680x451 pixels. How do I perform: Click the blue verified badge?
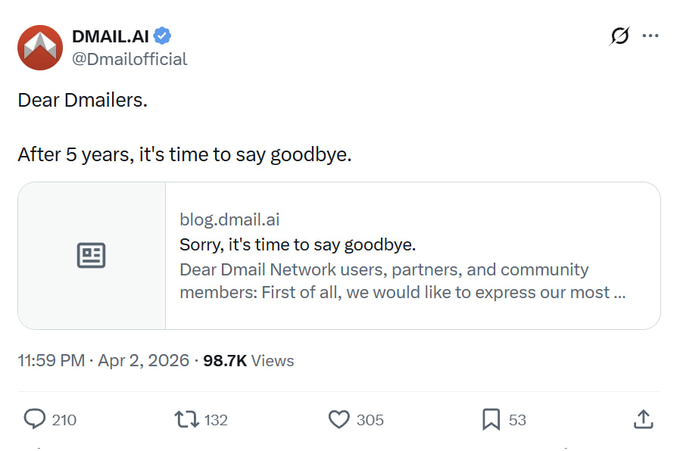(162, 36)
